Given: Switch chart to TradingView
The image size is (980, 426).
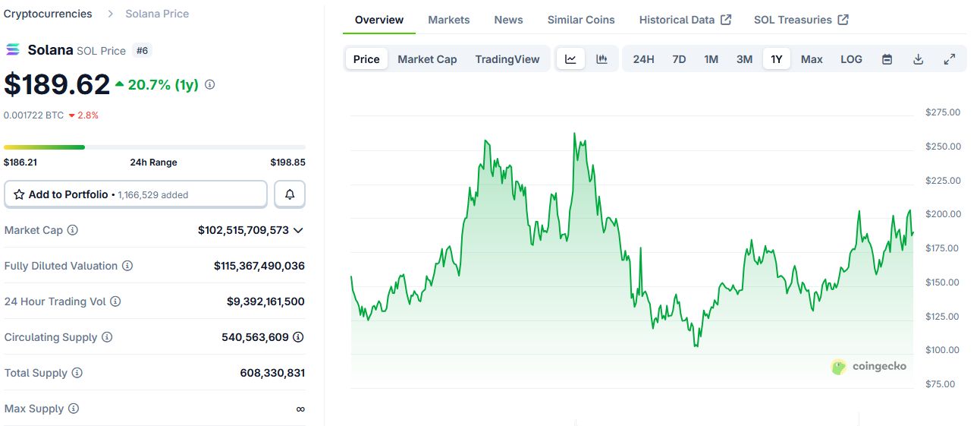Looking at the screenshot, I should tap(507, 59).
